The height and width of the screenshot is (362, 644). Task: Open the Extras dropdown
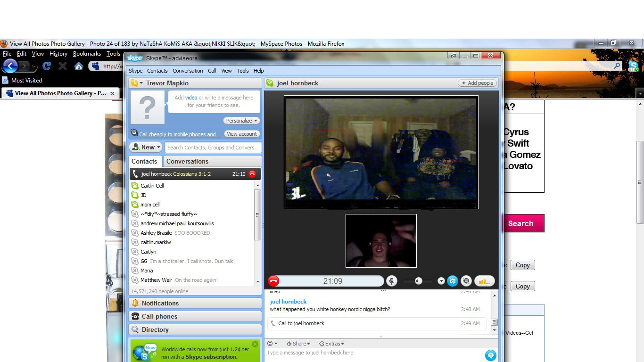tap(331, 344)
